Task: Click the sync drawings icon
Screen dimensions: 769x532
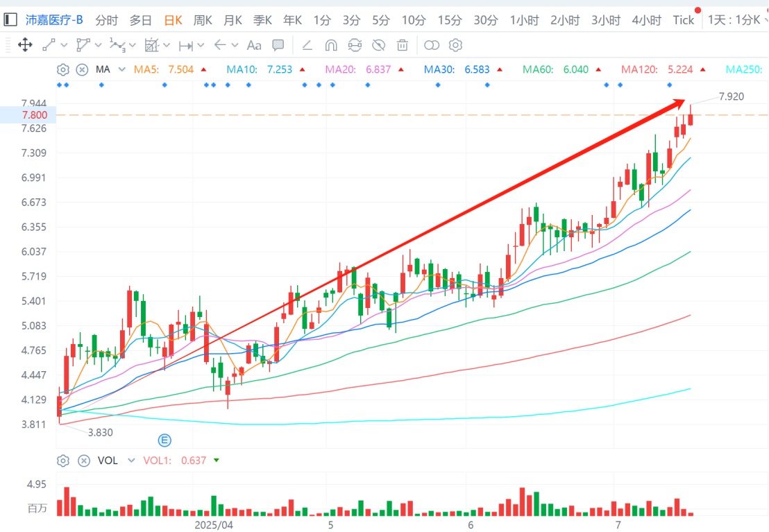Action: pyautogui.click(x=355, y=45)
